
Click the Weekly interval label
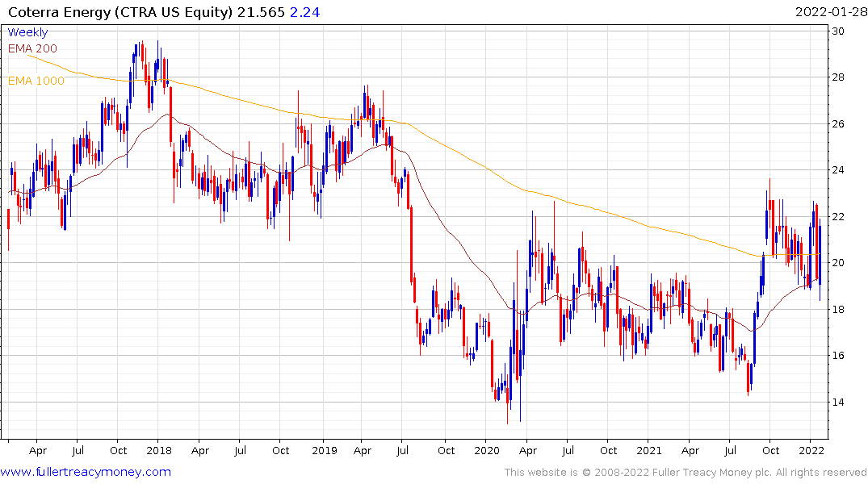click(27, 32)
